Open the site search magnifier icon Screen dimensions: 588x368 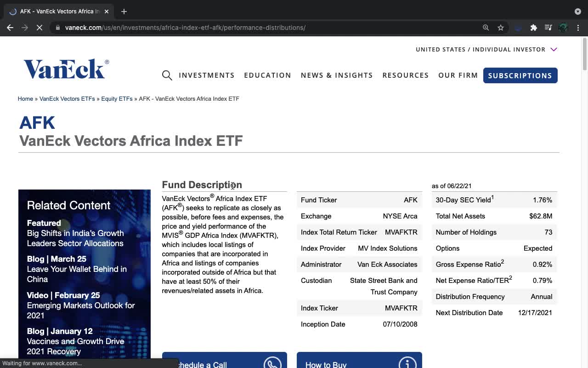click(x=167, y=75)
